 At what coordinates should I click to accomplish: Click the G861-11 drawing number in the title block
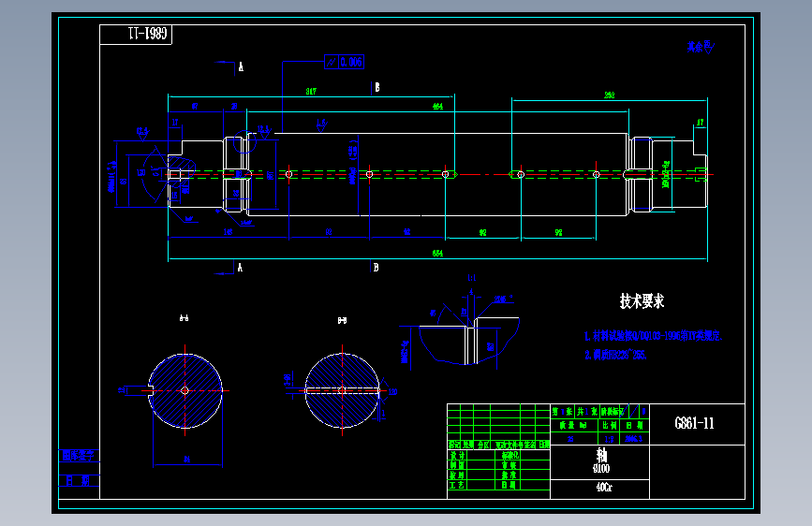[x=694, y=423]
